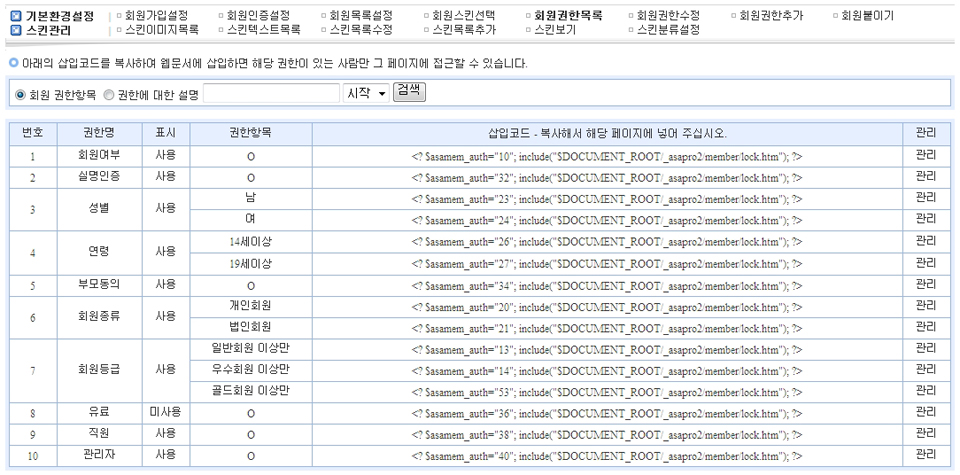The width and height of the screenshot is (960, 475).
Task: Open the 시작 dropdown
Action: pos(366,93)
